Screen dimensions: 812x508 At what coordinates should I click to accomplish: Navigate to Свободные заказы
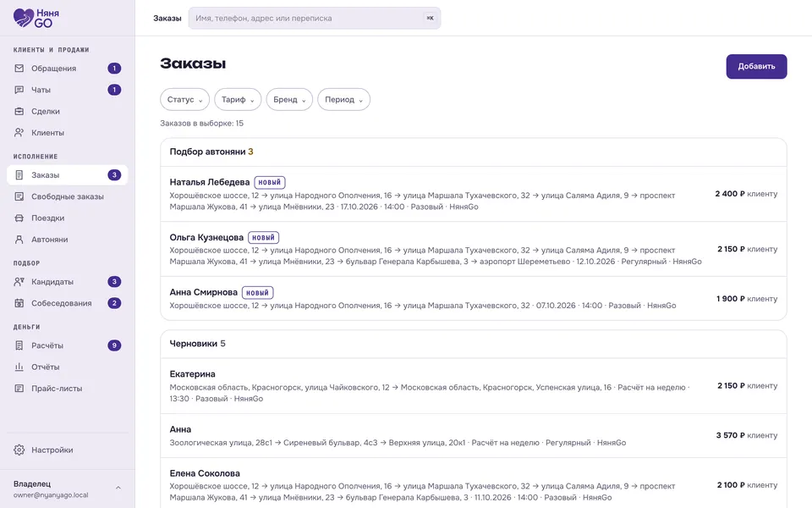tap(68, 196)
